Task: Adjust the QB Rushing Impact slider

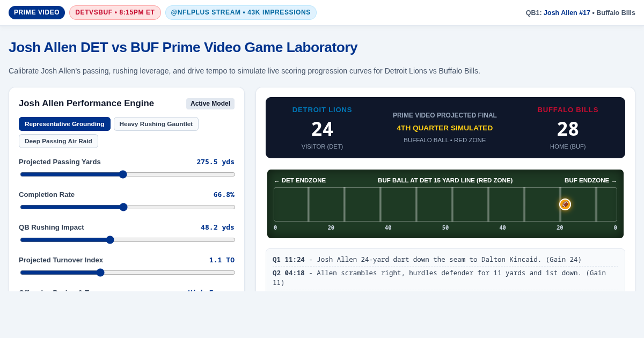Action: (x=127, y=240)
